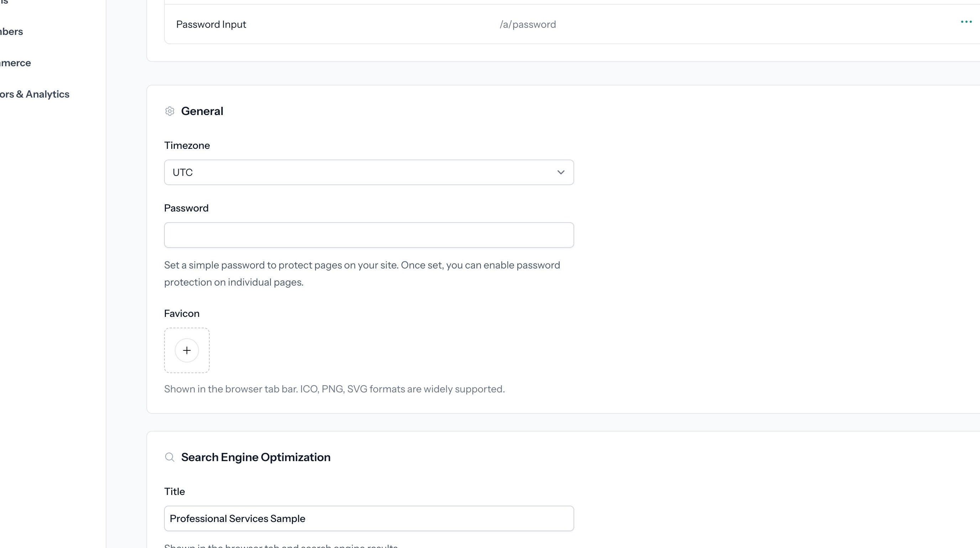Click the Title label under SEO
980x548 pixels.
(174, 492)
